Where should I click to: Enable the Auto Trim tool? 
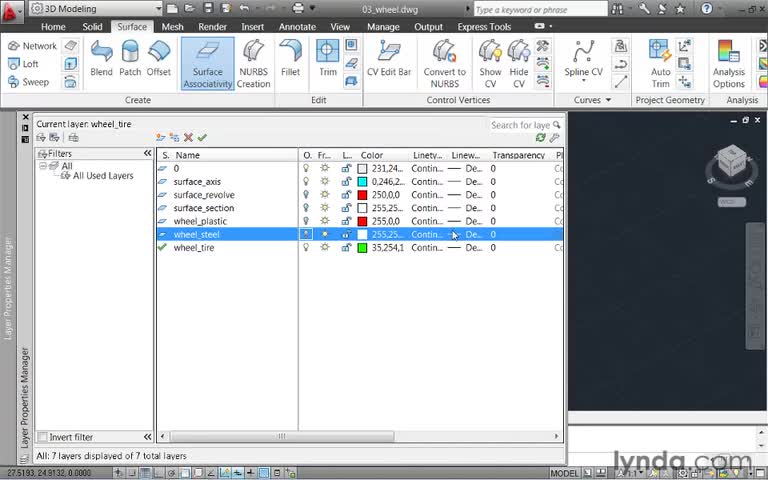coord(660,64)
